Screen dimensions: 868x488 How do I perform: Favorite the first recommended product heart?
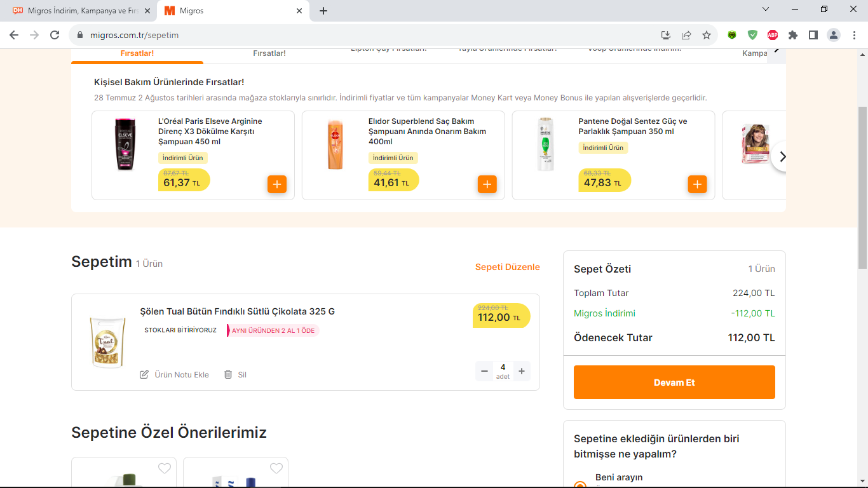[x=165, y=468]
